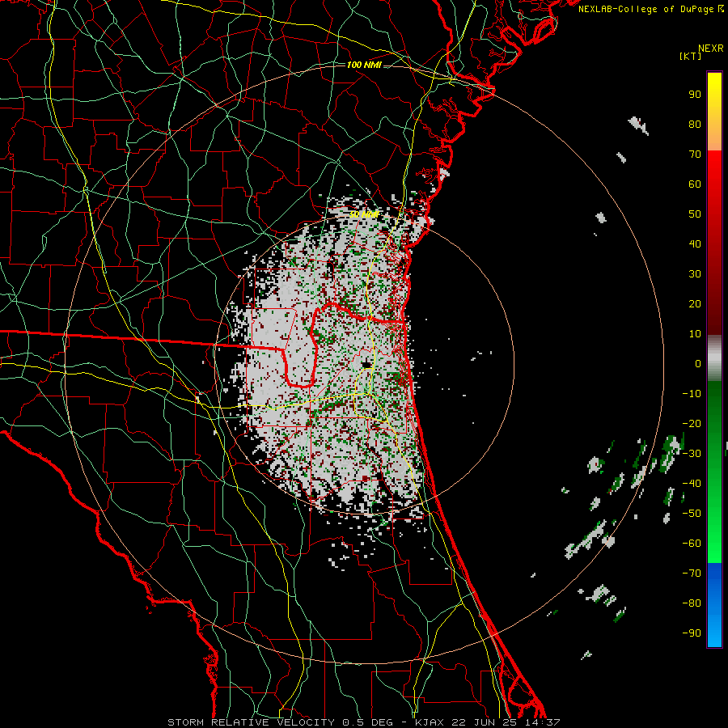Click the 0 knot colorbar label
The image size is (728, 728).
(x=698, y=364)
